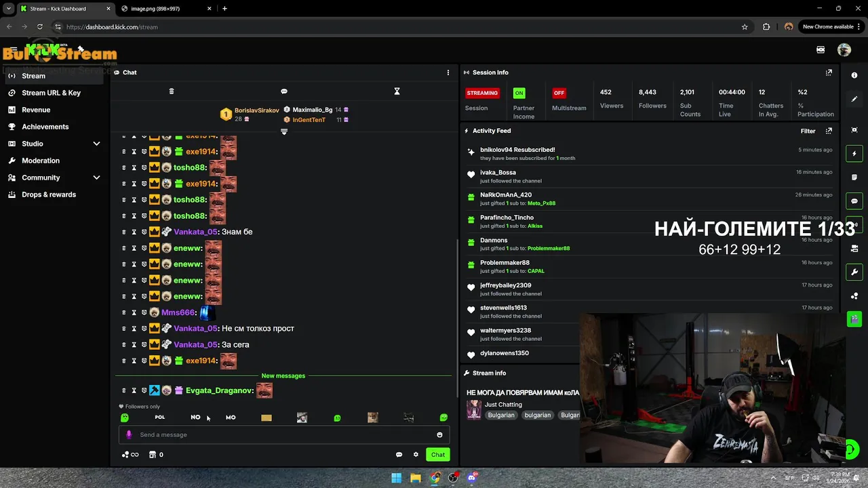Expand the Studio submenu chevron
This screenshot has height=488, width=868.
(x=96, y=144)
